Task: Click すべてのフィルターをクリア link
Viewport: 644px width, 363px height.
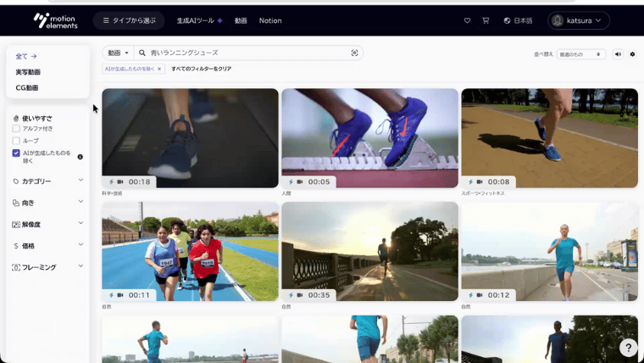Action: [x=201, y=69]
